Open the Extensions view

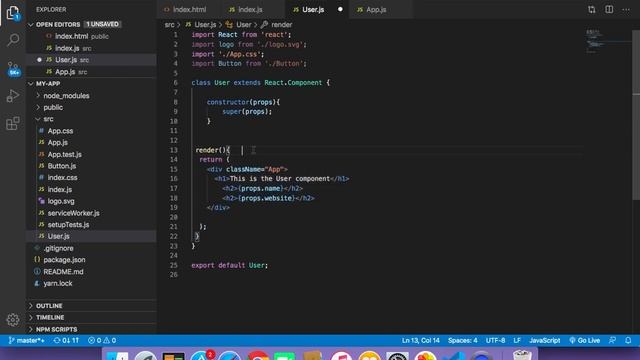pyautogui.click(x=13, y=123)
